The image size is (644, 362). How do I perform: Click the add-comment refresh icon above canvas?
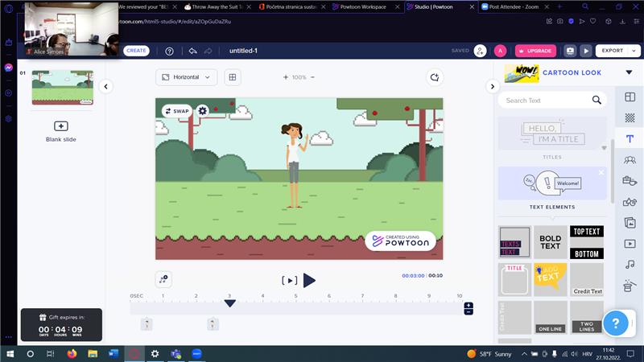click(435, 77)
